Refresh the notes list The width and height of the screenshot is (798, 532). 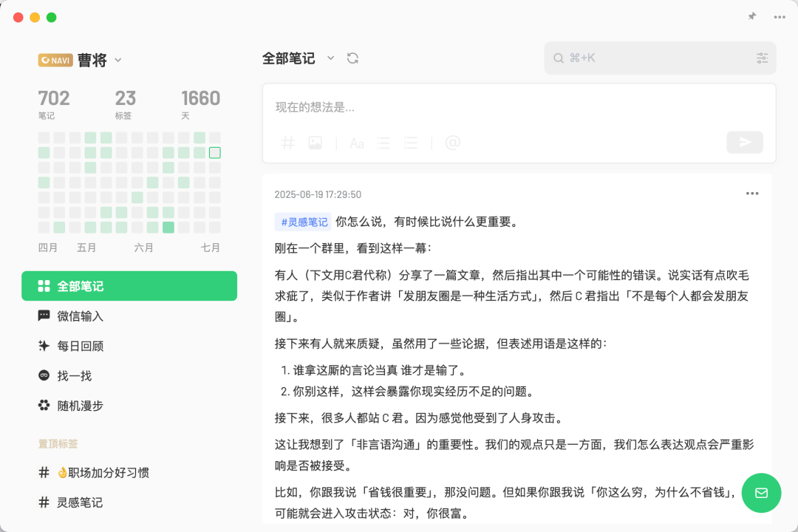(352, 58)
